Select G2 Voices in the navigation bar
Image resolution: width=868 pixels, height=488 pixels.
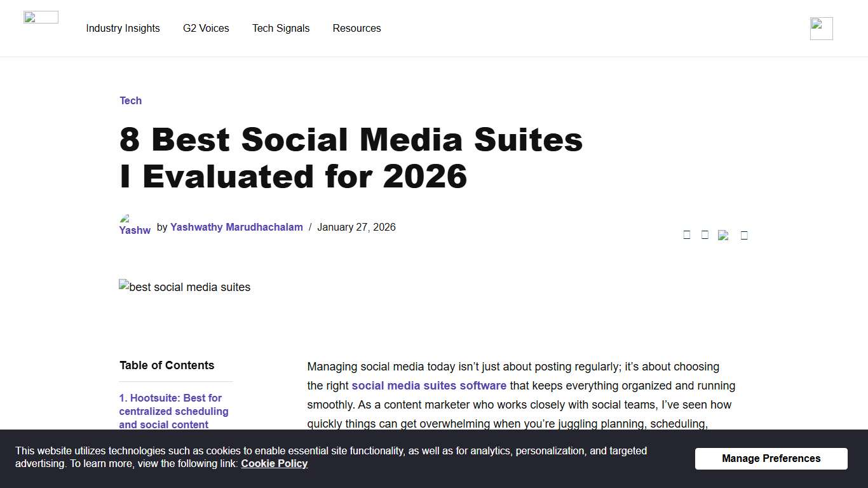(x=206, y=28)
